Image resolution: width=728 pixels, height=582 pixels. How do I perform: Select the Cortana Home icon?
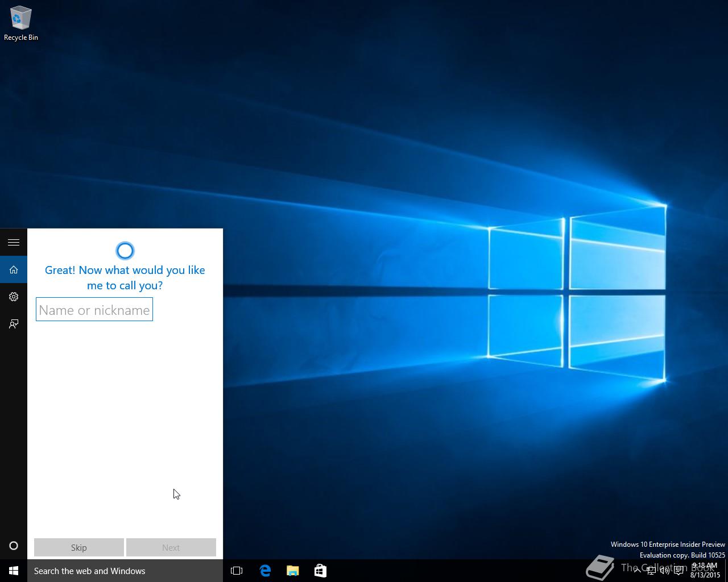coord(14,269)
